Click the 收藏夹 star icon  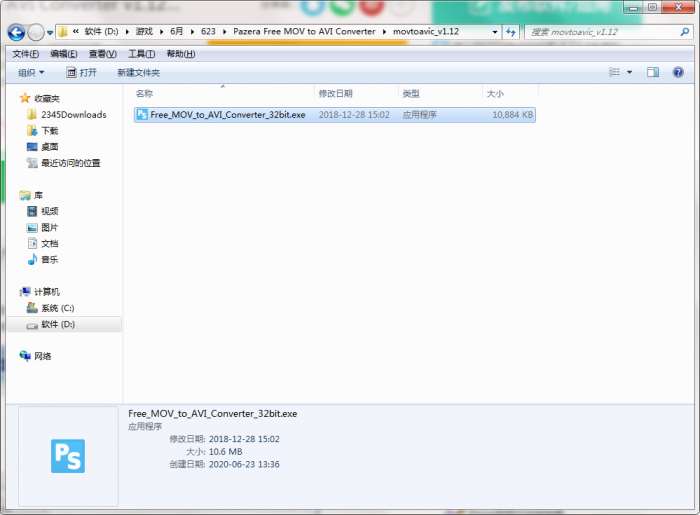[x=25, y=98]
